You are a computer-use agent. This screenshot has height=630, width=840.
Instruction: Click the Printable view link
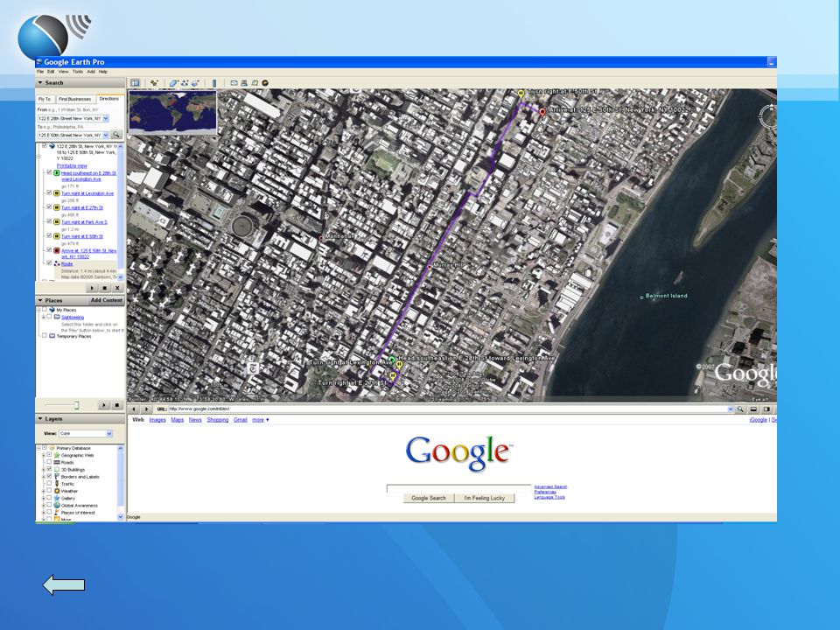(72, 165)
